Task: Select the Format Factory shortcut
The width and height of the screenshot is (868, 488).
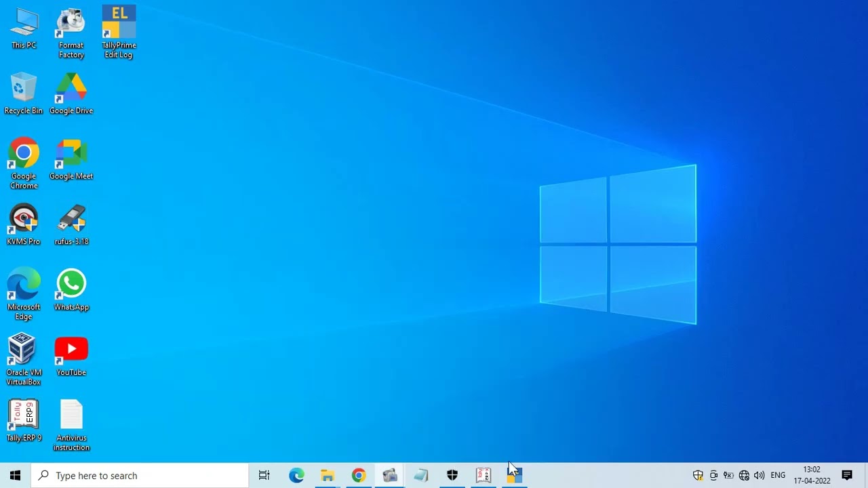Action: tap(71, 33)
